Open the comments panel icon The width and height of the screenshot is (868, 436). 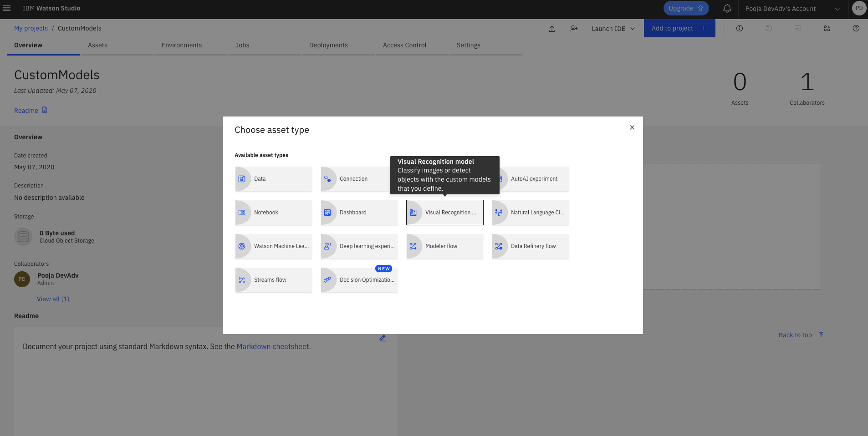[798, 28]
